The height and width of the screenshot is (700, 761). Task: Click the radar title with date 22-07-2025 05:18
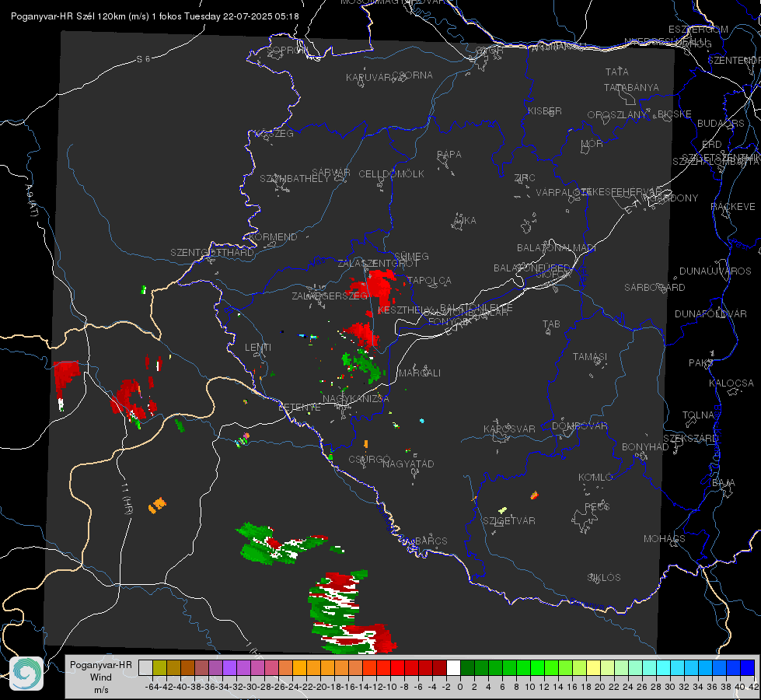pyautogui.click(x=155, y=16)
